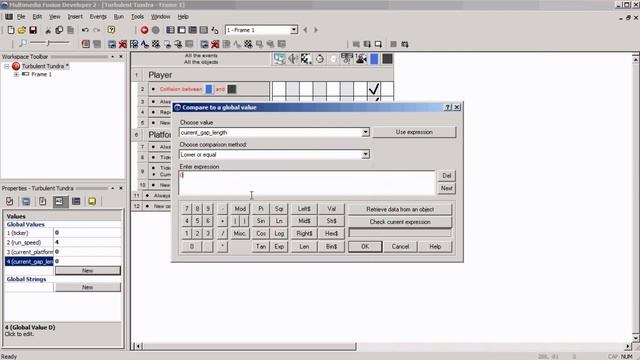Click New button under Global Strings

click(x=88, y=287)
